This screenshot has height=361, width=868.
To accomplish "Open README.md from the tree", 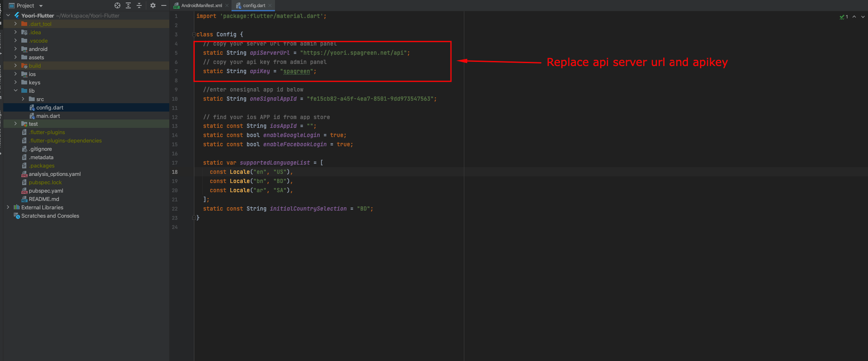I will coord(44,199).
